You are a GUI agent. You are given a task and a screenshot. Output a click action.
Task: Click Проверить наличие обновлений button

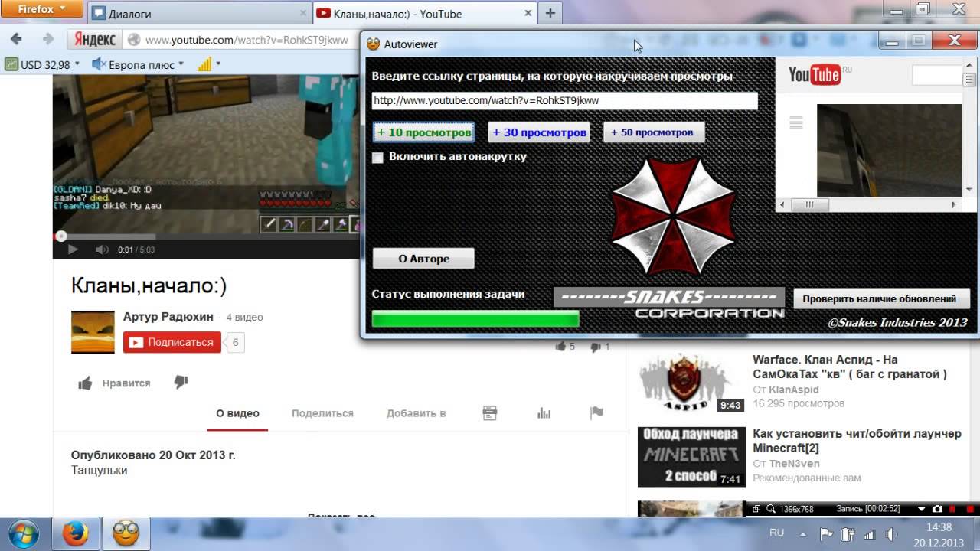[x=881, y=299]
